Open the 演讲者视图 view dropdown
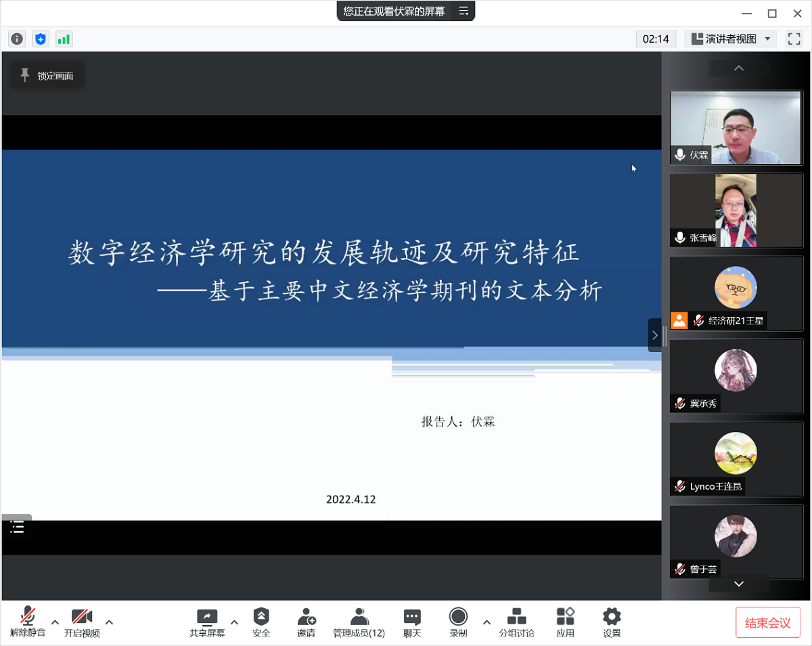812x646 pixels. (x=731, y=39)
